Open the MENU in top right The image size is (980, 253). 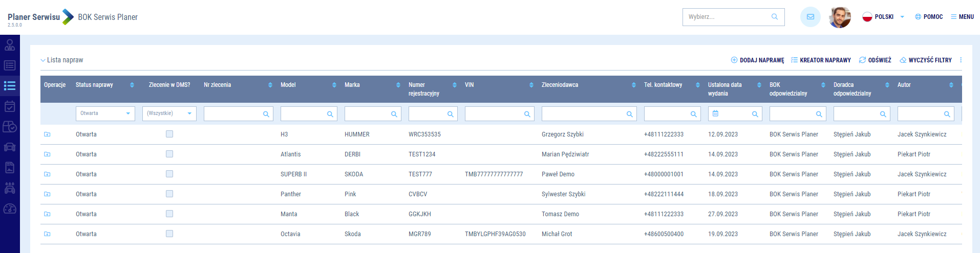coord(962,17)
